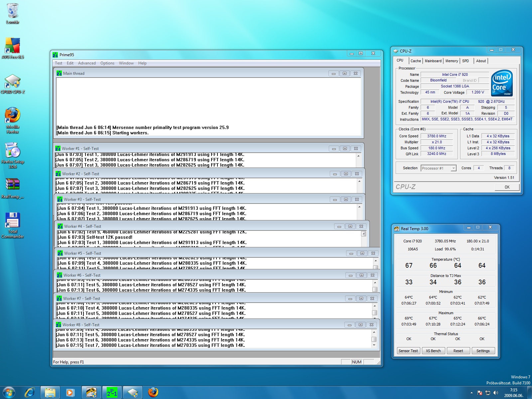Open Mozilla Firefox desktop shortcut
Screen dimensions: 532x399
pyautogui.click(x=12, y=120)
